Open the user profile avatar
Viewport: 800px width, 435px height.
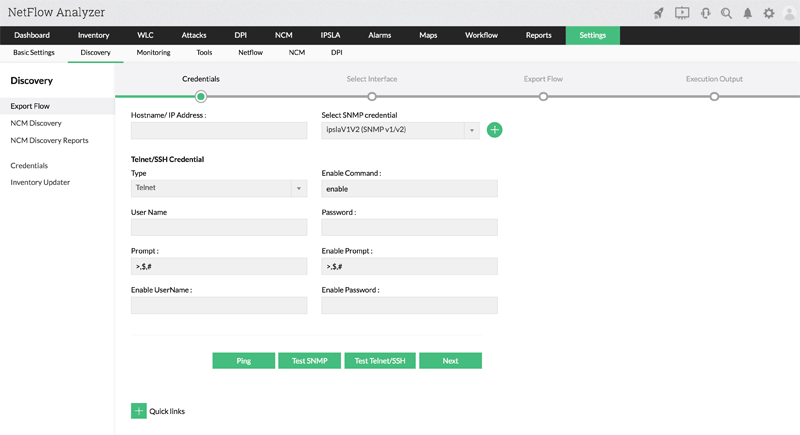click(789, 13)
